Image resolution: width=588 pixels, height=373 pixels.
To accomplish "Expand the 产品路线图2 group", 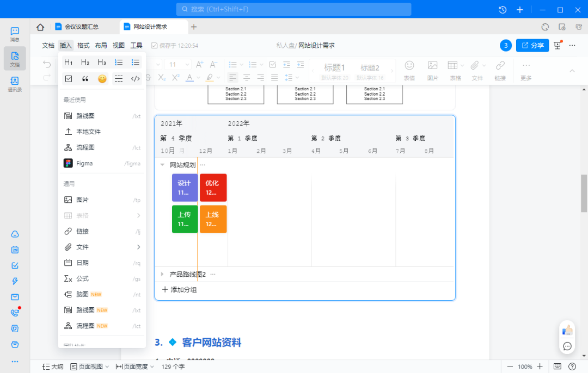I will pyautogui.click(x=162, y=275).
